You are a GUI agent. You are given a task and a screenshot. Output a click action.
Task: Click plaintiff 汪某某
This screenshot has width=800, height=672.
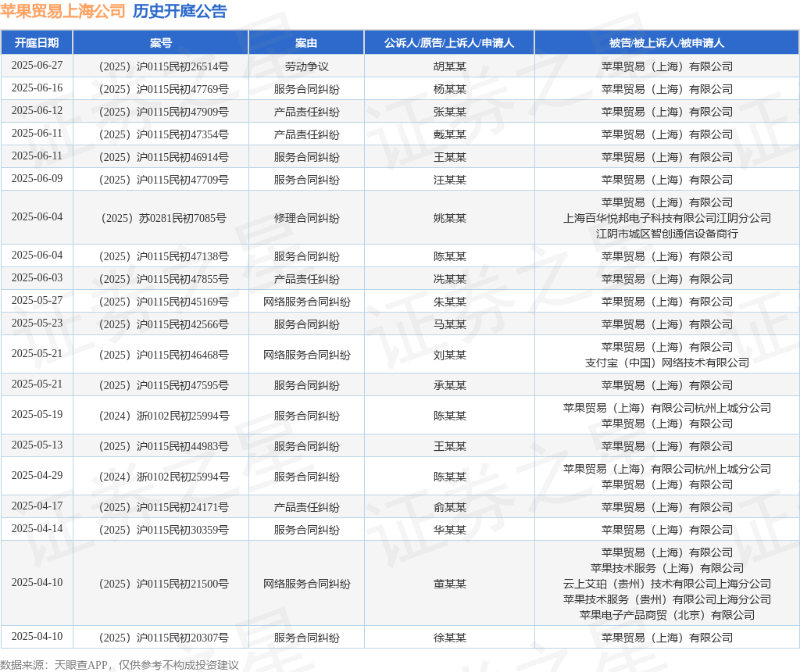pyautogui.click(x=449, y=180)
